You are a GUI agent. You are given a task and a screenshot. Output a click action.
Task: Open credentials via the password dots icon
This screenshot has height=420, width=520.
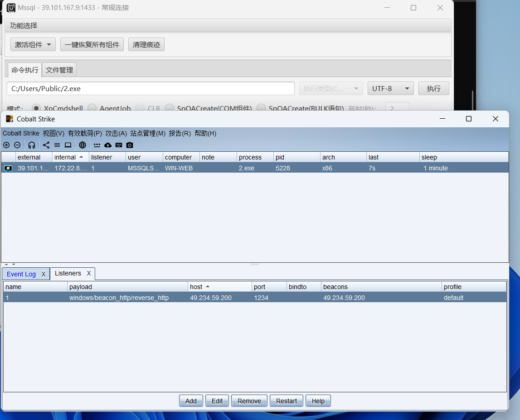97,145
